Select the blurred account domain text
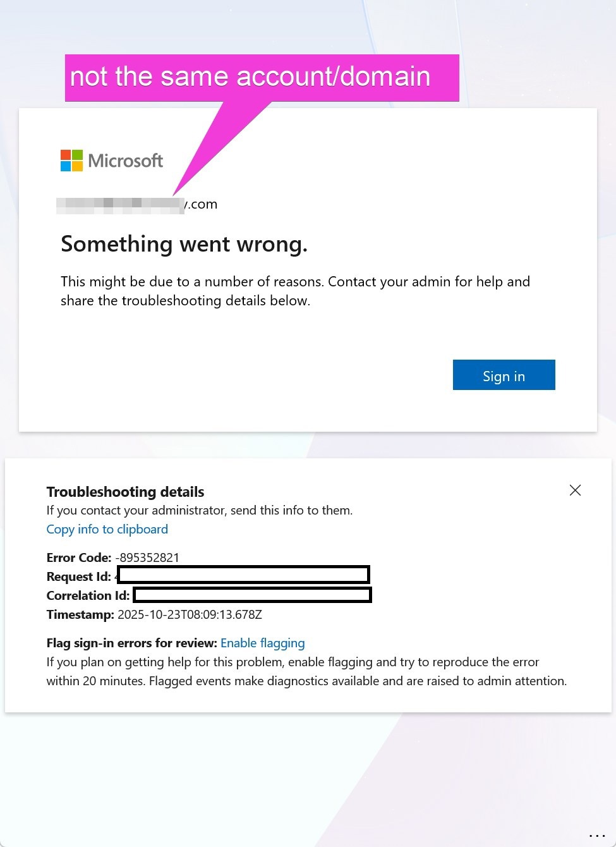The image size is (616, 847). tap(120, 204)
